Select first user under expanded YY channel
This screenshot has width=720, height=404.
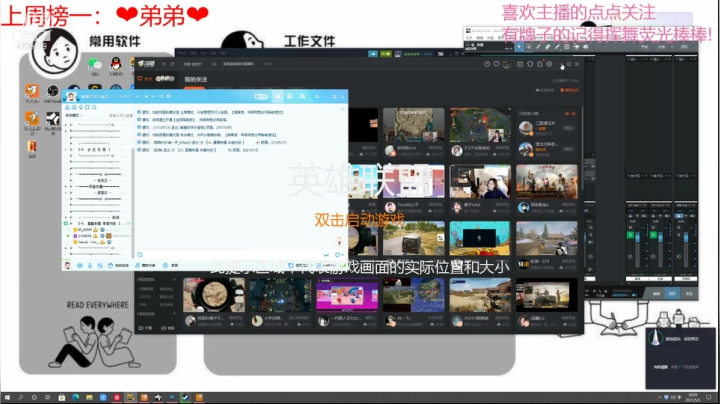87,230
